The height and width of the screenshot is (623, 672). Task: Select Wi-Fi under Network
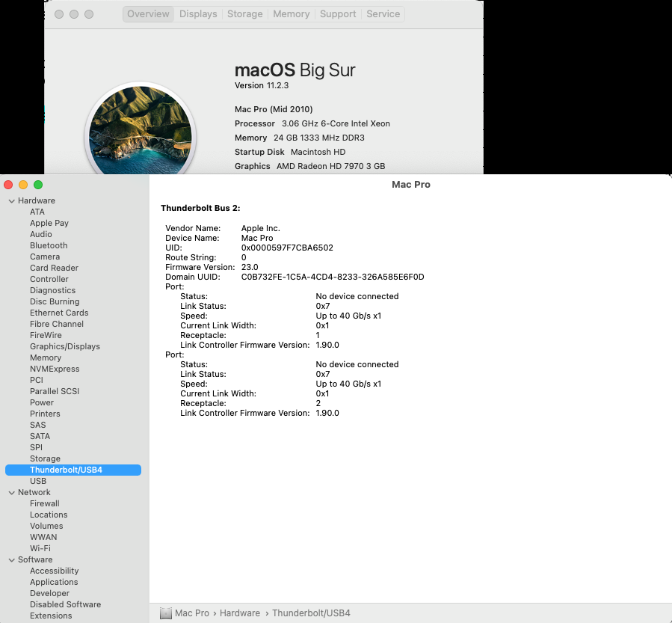tap(40, 548)
